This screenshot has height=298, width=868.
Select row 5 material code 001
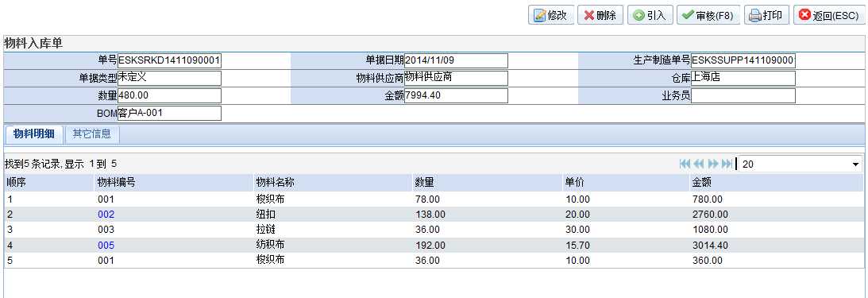(x=106, y=261)
